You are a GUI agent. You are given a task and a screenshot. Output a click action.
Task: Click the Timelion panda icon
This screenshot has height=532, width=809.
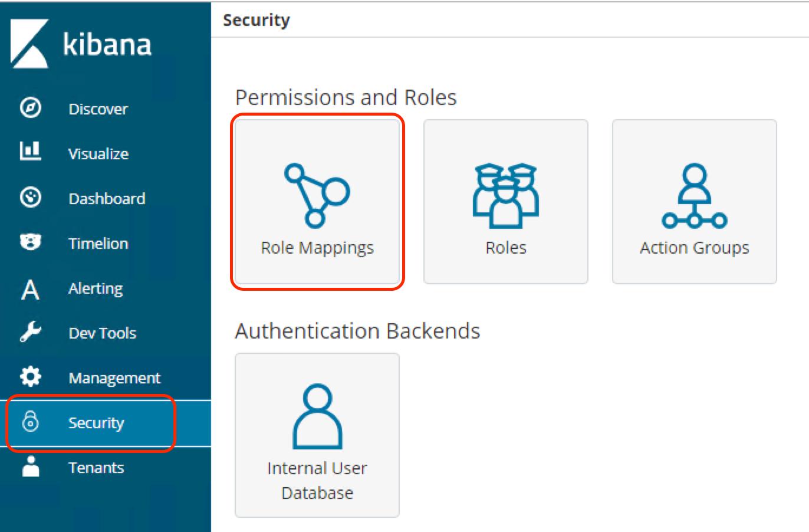point(30,242)
